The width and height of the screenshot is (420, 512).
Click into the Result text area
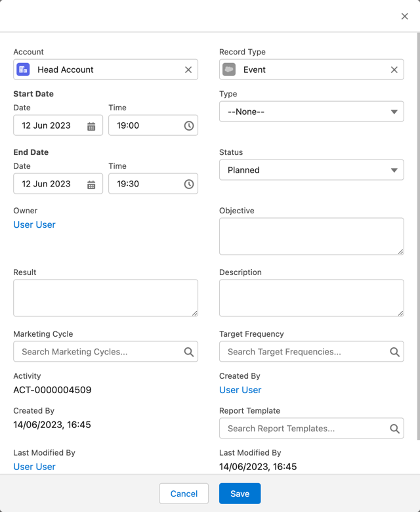(x=105, y=297)
